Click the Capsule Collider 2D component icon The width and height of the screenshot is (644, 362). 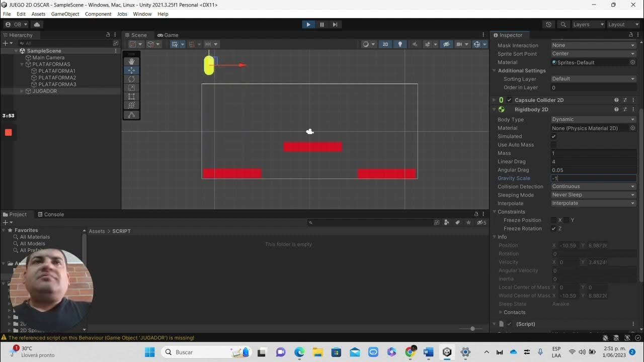[x=501, y=100]
